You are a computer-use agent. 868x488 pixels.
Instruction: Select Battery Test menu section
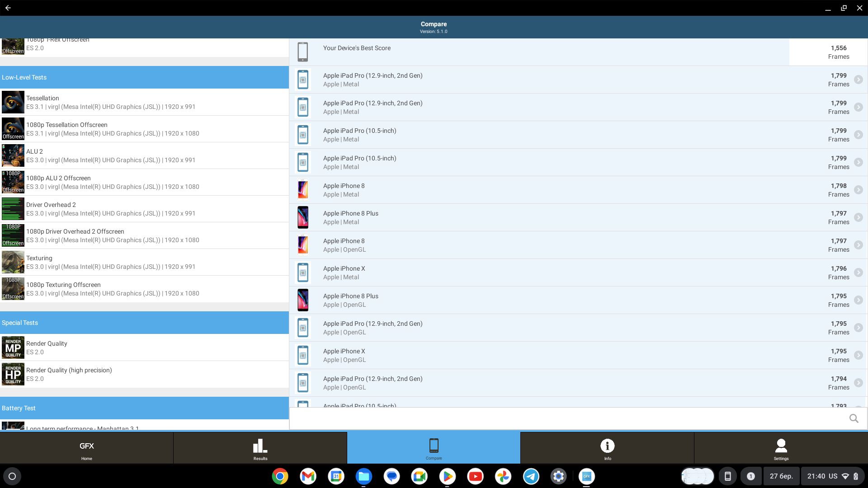click(144, 408)
